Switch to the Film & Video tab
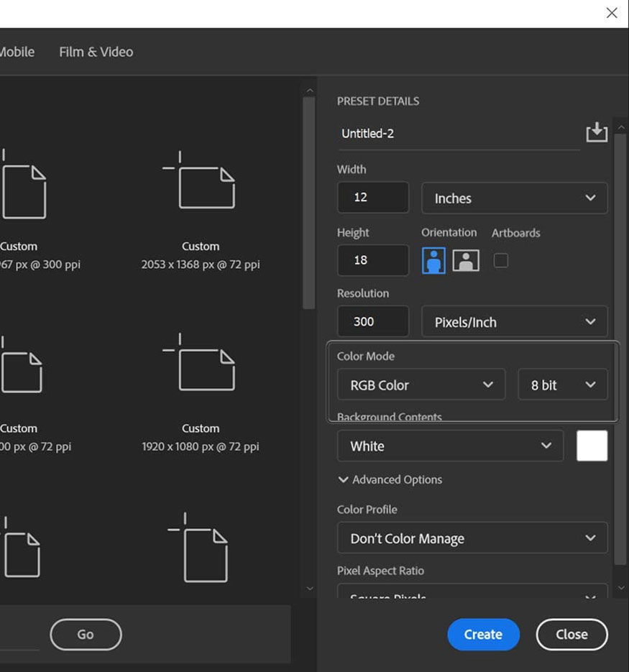The image size is (629, 672). (x=96, y=52)
